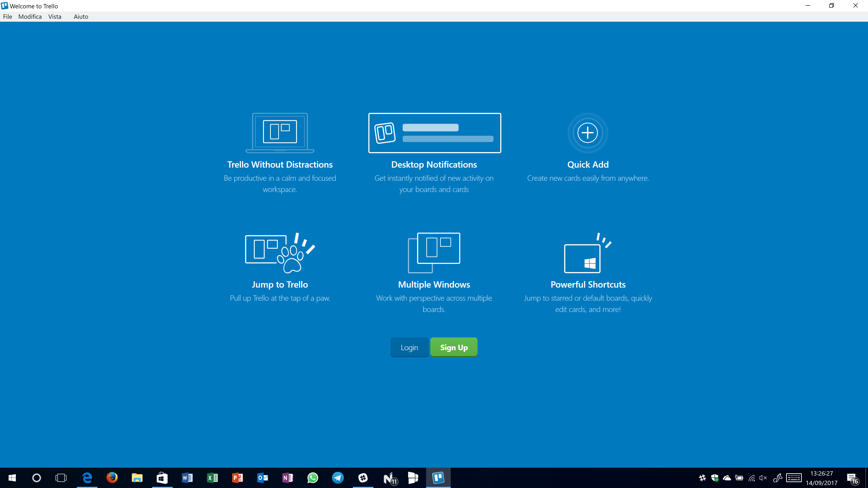
Task: Launch Microsoft Edge from the taskbar
Action: coord(87,478)
